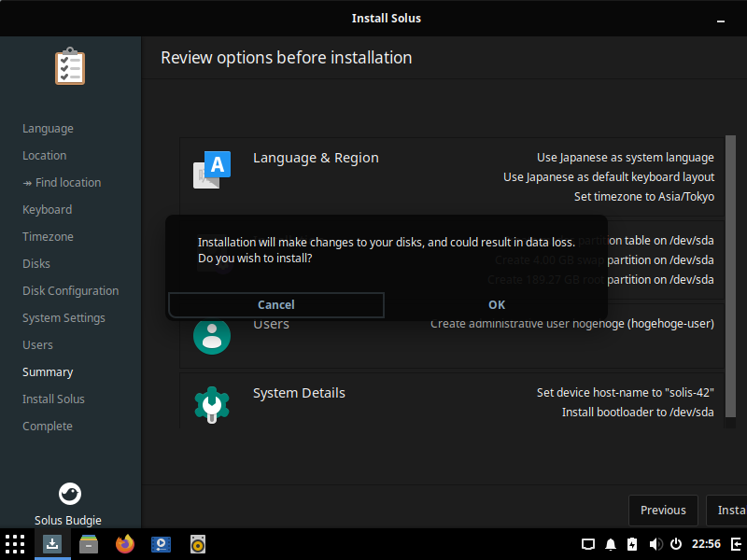Open the applications grid menu
The height and width of the screenshot is (560, 747).
(15, 544)
